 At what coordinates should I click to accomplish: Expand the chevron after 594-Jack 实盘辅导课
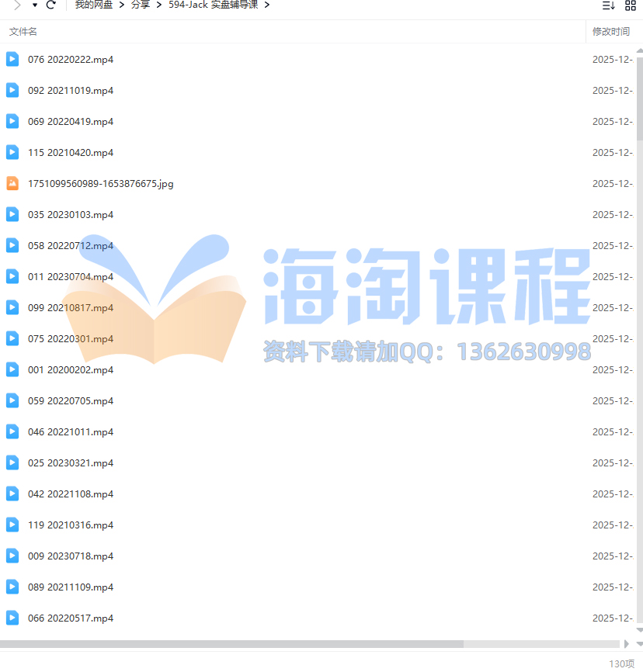tap(267, 5)
